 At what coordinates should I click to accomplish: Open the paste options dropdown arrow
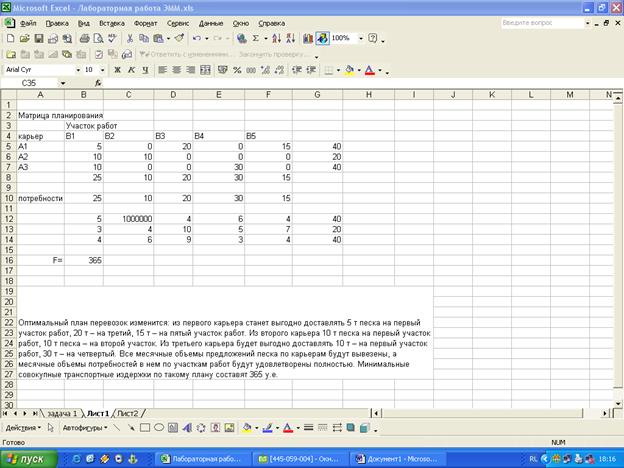coord(168,39)
